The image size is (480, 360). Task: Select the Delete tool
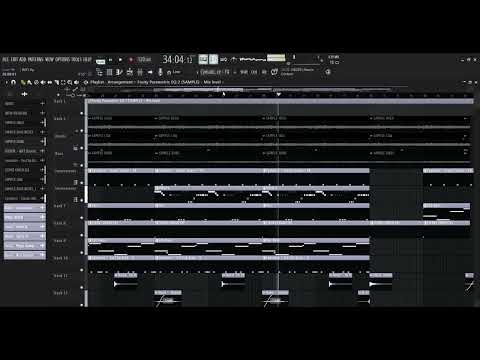tap(36, 82)
